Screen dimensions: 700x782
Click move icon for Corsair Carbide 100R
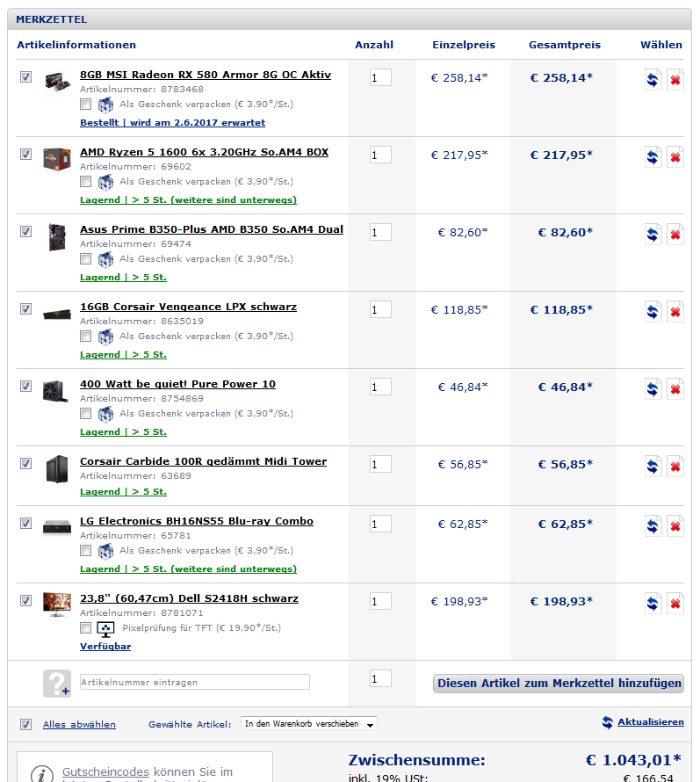pos(653,467)
